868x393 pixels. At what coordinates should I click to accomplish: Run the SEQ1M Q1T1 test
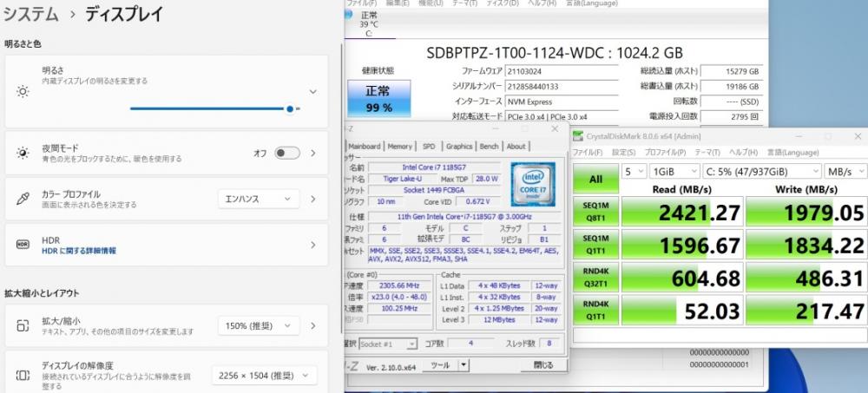pos(595,245)
